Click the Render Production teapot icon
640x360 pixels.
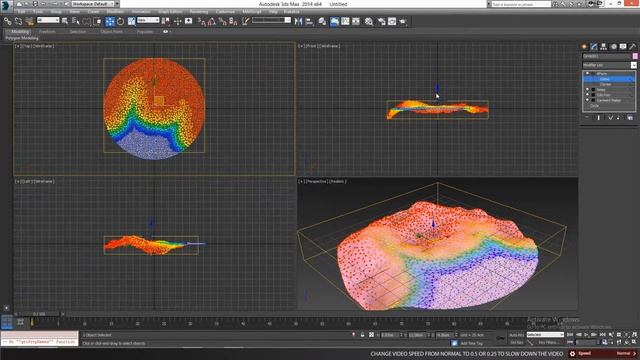[x=403, y=21]
